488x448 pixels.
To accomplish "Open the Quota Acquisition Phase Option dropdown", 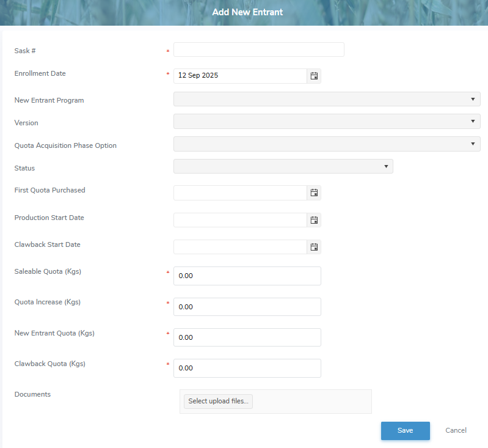I will [x=327, y=144].
